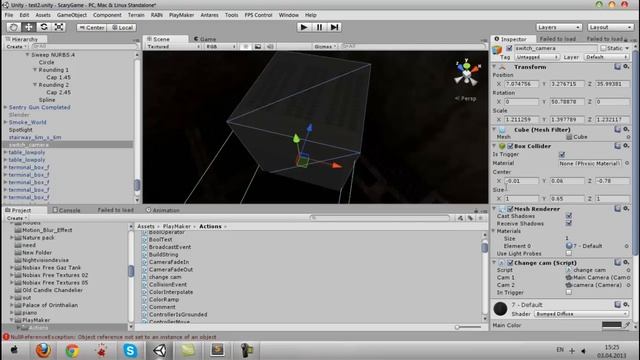
Task: Click the Project search field
Action: (x=380, y=218)
